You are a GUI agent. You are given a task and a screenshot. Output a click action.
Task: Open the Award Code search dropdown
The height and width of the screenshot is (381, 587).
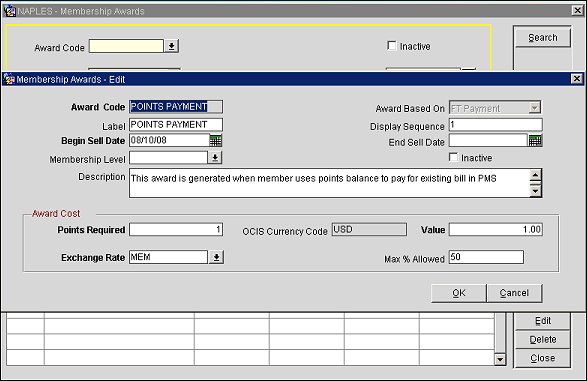171,46
